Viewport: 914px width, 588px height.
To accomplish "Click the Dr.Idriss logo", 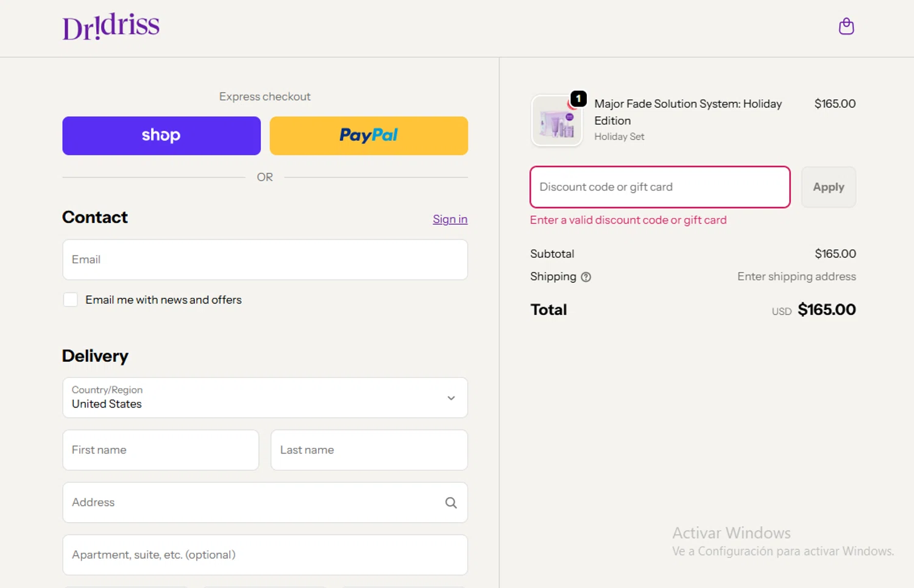I will click(111, 27).
